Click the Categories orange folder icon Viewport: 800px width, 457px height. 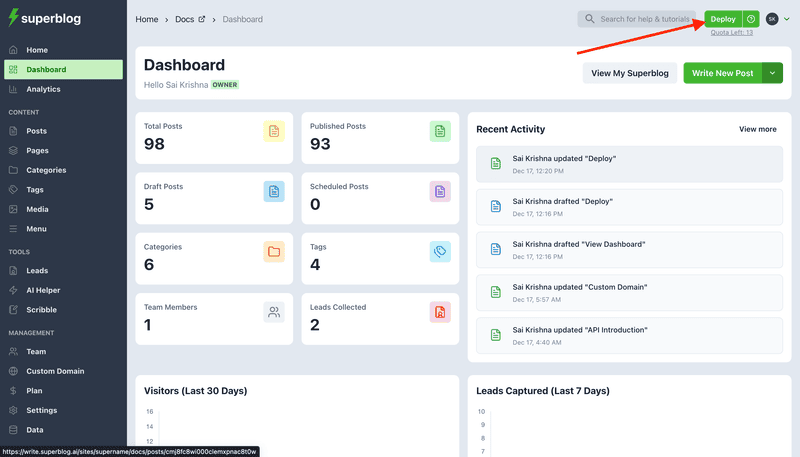pos(274,252)
